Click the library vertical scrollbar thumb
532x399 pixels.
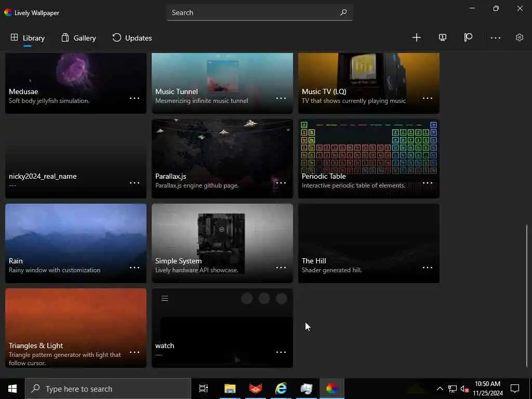pos(527,297)
